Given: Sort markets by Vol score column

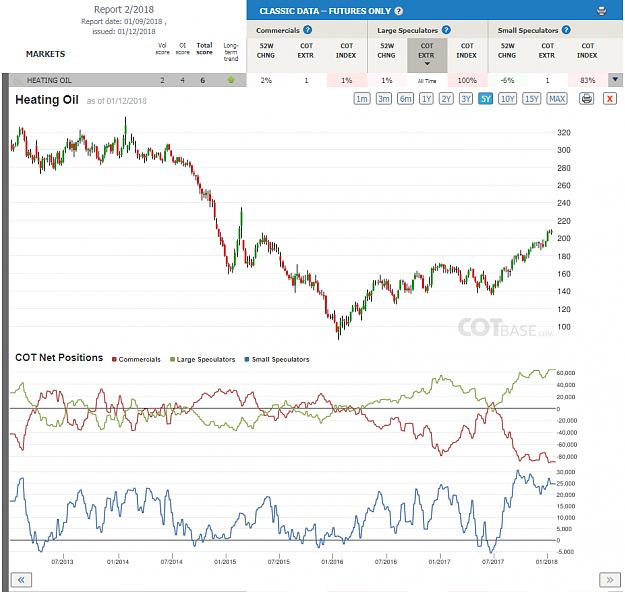Looking at the screenshot, I should pos(162,49).
